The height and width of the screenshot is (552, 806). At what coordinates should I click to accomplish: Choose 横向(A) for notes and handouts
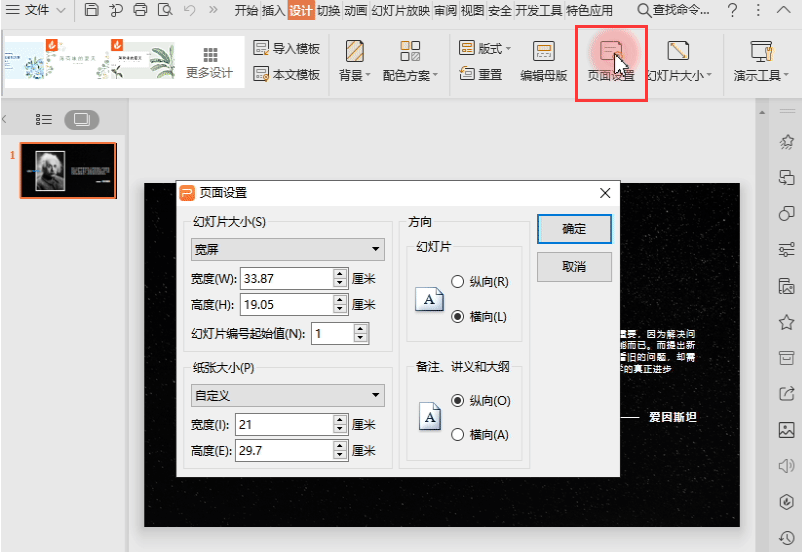click(x=458, y=435)
